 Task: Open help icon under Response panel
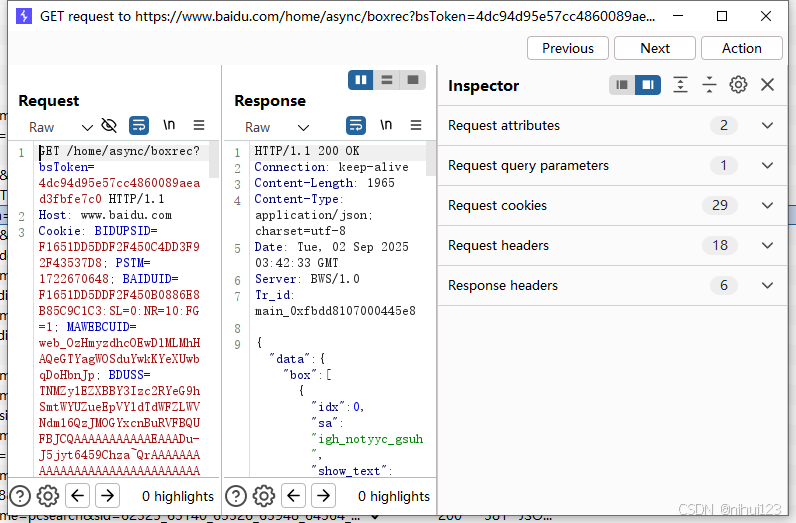236,496
